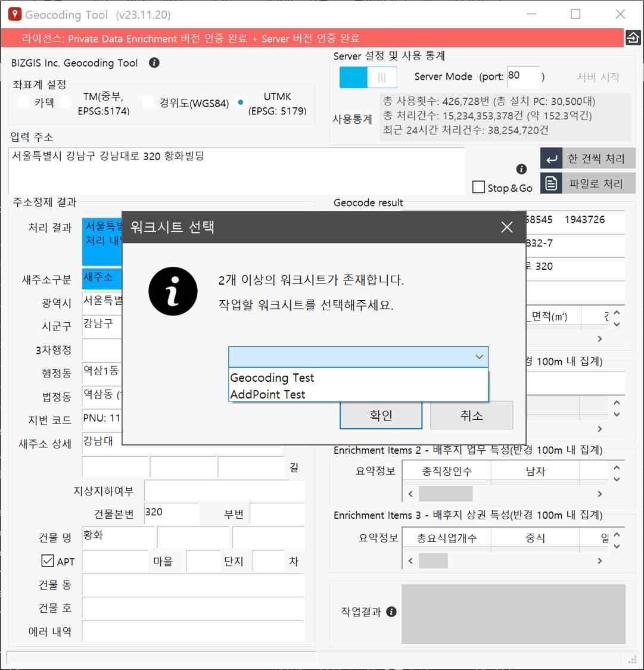Click right scroll arrow under 면적 table
The height and width of the screenshot is (670, 644).
[600, 339]
